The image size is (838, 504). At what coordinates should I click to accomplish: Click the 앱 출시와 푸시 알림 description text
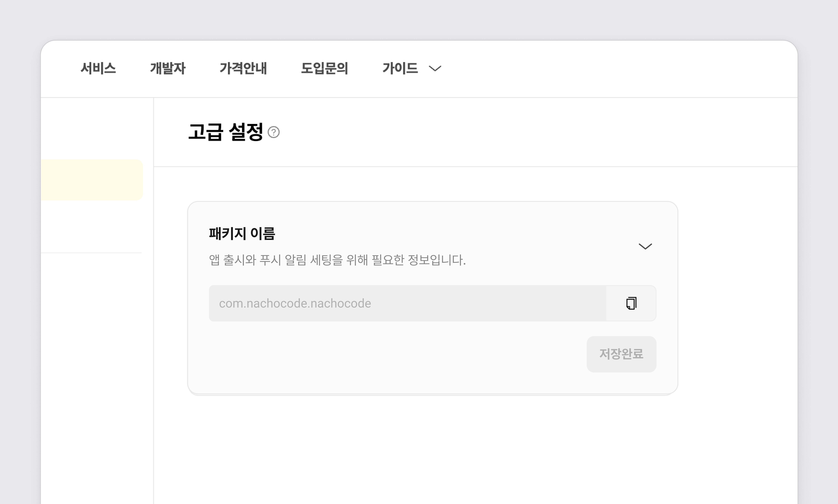(337, 260)
